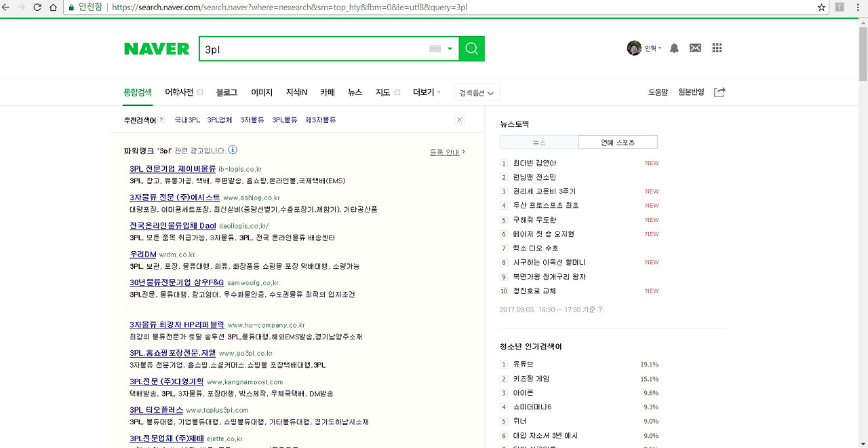Reload the page with browser refresh icon
Image resolution: width=868 pixels, height=448 pixels.
tap(37, 7)
